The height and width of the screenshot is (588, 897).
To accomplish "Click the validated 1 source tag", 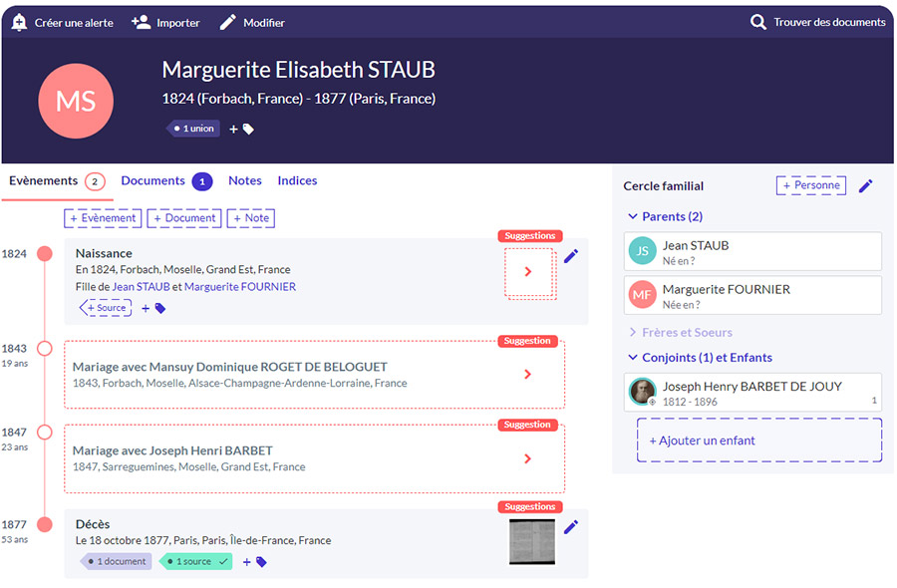I will click(195, 562).
